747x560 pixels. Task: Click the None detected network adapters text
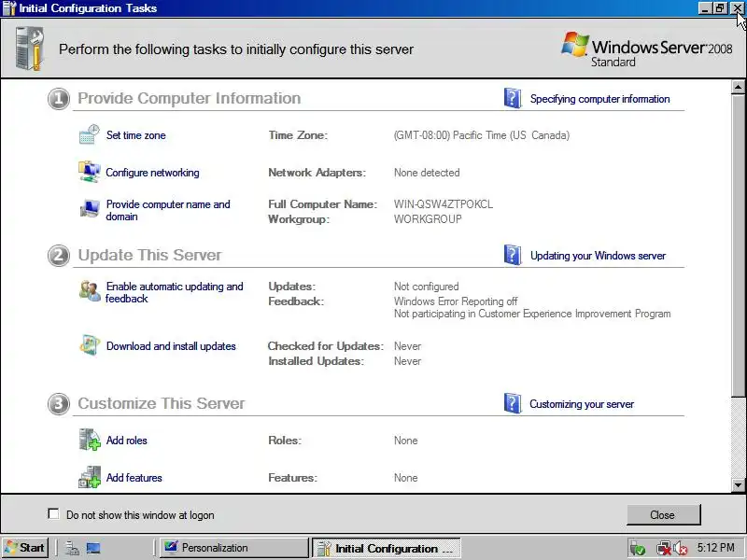coord(427,173)
